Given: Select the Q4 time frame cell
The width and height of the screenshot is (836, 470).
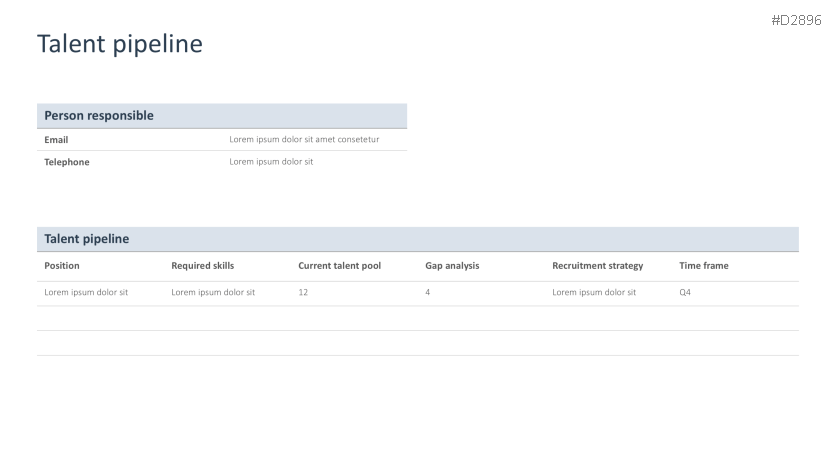Looking at the screenshot, I should click(685, 293).
